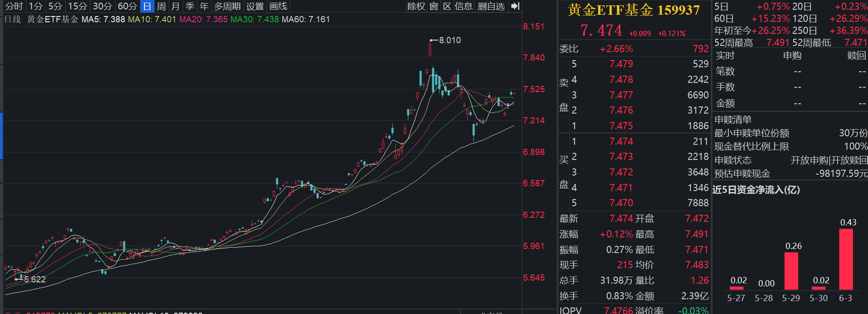Switch to the 周 weekly chart

161,6
